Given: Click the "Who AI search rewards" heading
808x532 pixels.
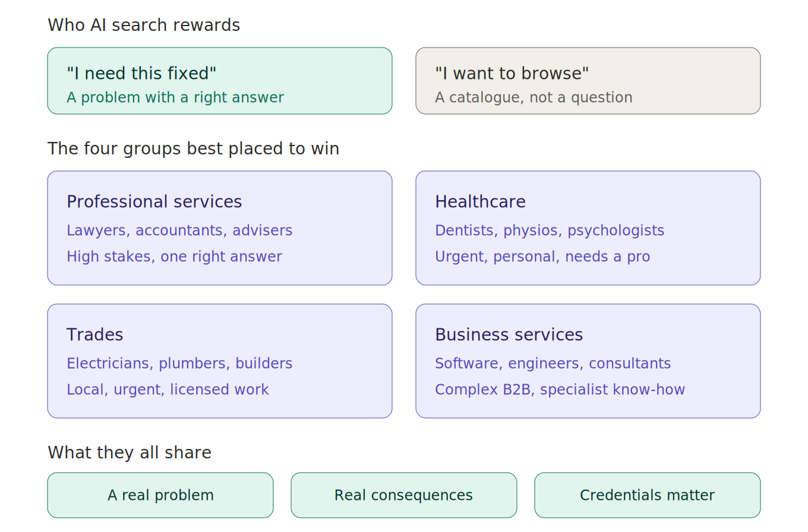Looking at the screenshot, I should pos(144,25).
